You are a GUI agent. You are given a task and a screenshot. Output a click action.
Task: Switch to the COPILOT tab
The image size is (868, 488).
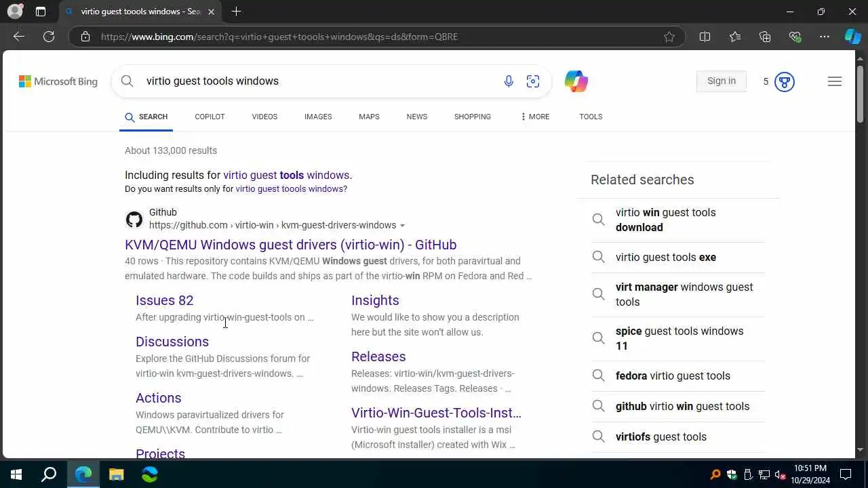tap(210, 117)
